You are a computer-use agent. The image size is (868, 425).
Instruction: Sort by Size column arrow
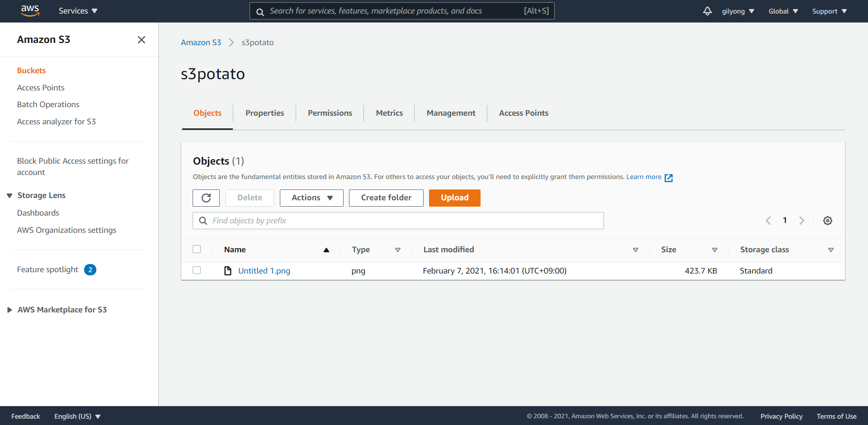point(715,250)
